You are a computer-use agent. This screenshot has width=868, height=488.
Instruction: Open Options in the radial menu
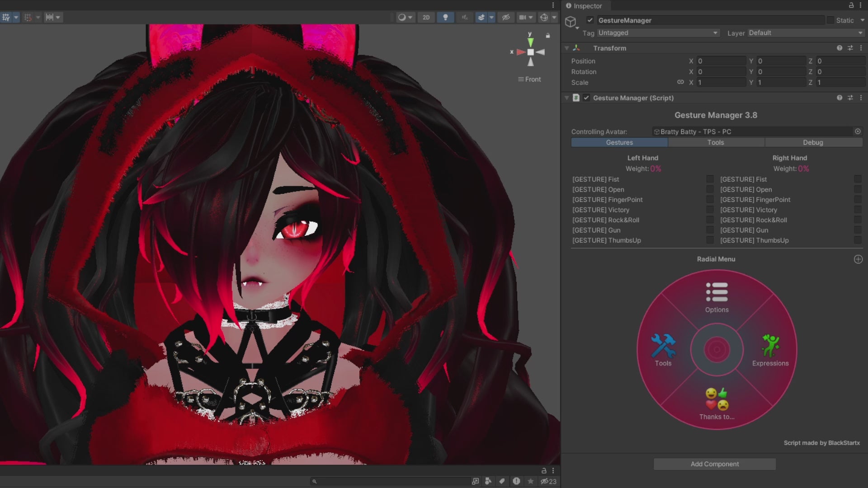tap(717, 297)
